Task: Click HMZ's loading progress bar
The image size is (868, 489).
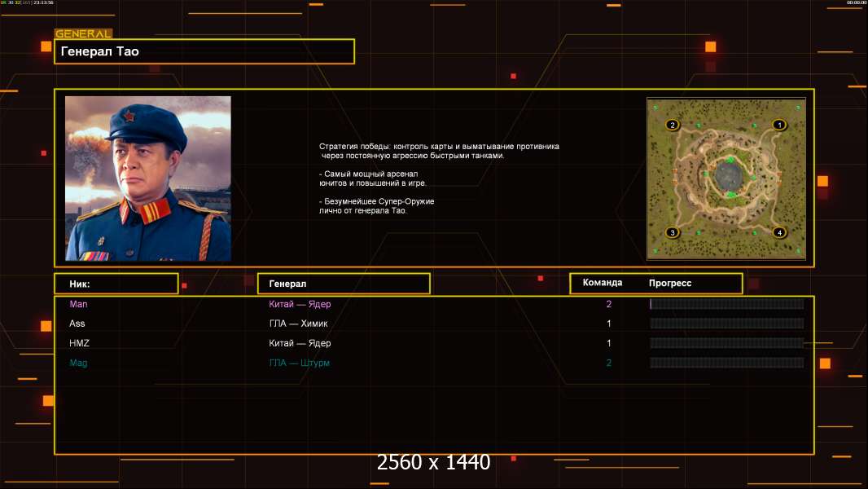Action: [727, 343]
